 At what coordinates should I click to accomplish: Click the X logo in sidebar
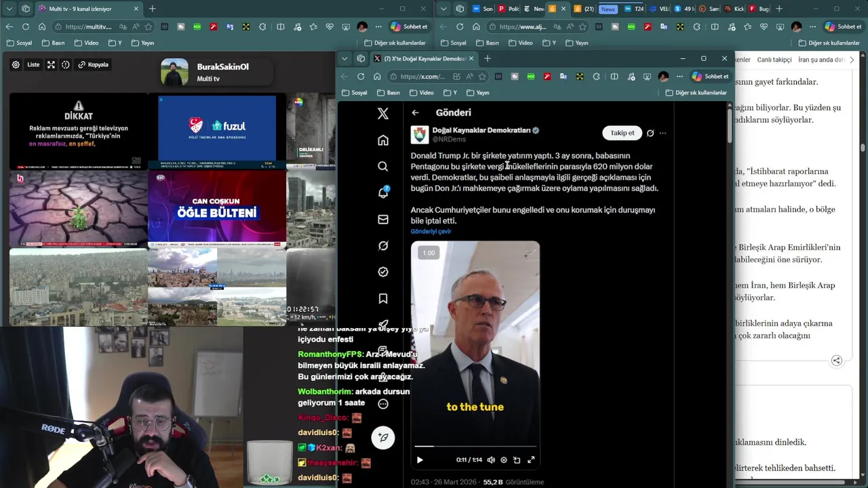383,114
